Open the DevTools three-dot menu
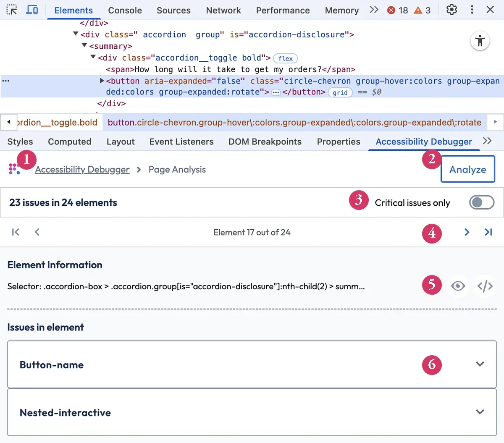504x443 pixels. coord(472,10)
